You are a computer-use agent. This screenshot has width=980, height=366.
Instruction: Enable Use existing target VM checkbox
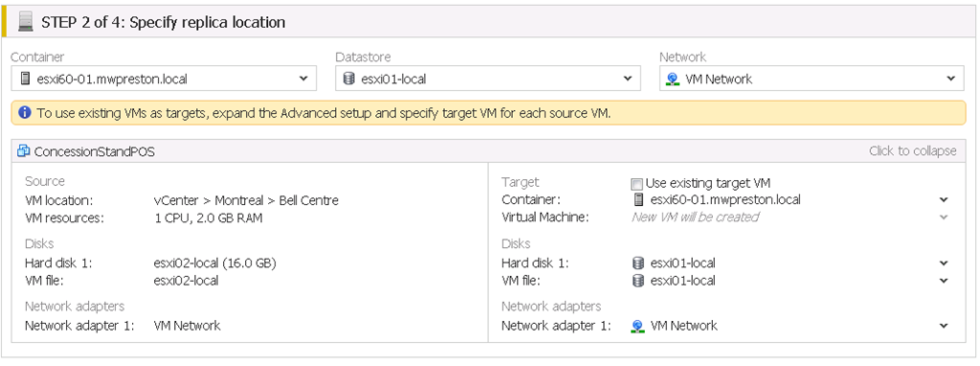[636, 184]
